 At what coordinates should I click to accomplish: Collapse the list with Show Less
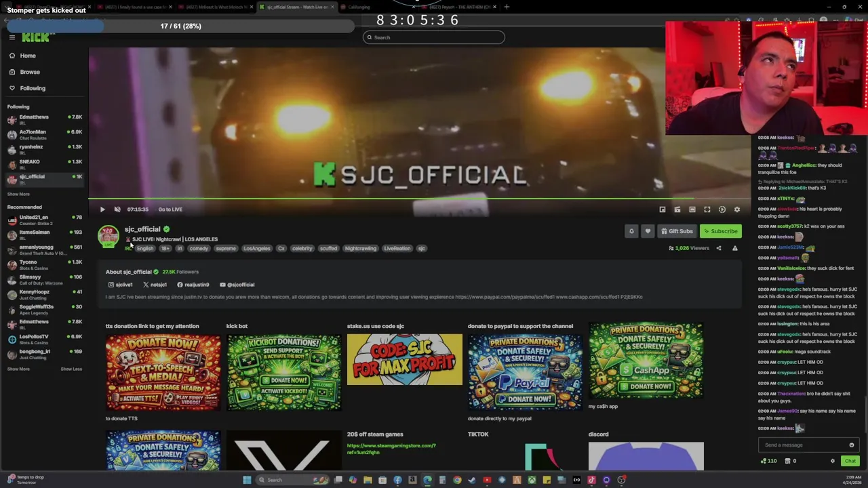point(71,369)
